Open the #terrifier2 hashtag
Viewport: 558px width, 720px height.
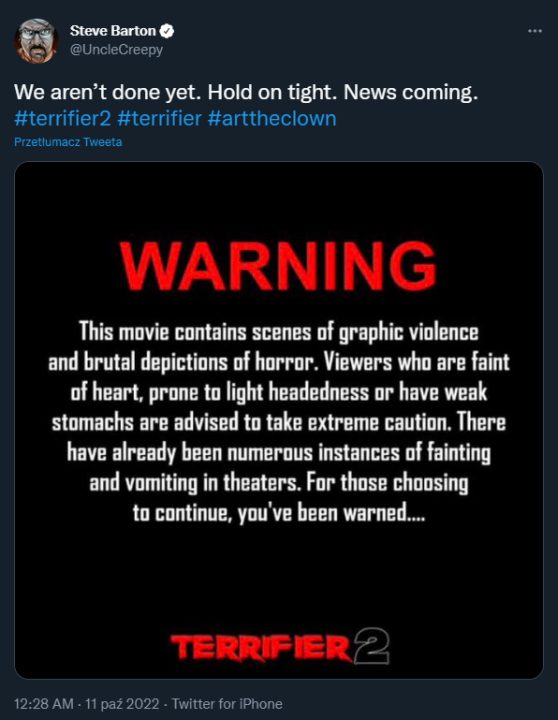(62, 118)
